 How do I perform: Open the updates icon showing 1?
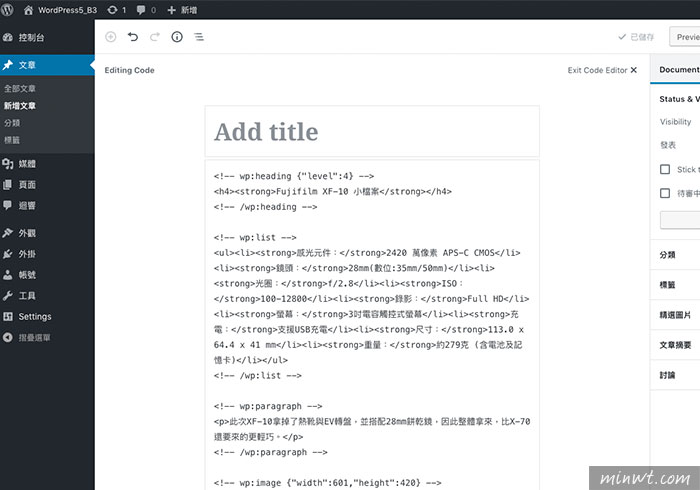coord(117,10)
